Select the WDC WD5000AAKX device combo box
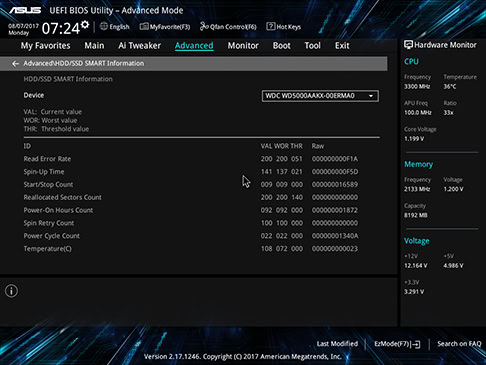 tap(320, 96)
